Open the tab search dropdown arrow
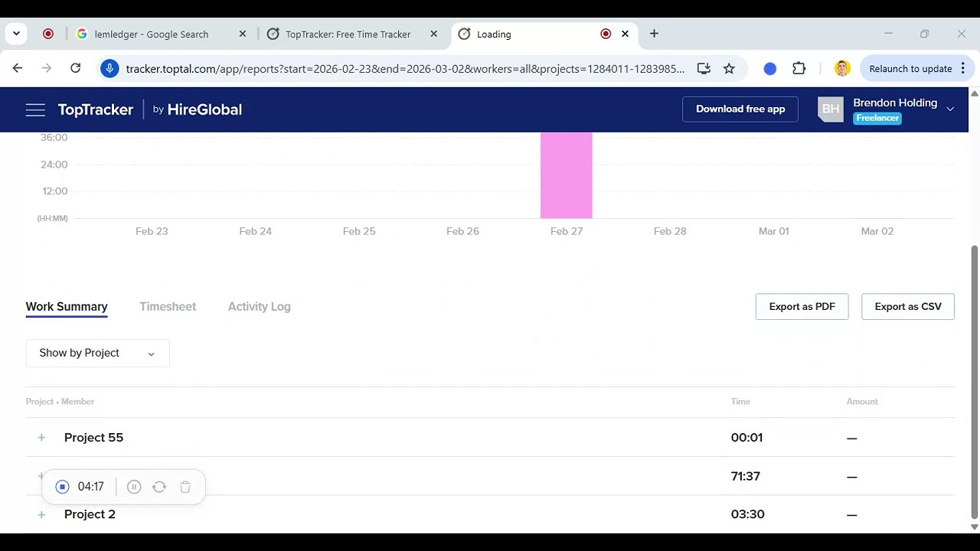980x551 pixels. [x=16, y=34]
